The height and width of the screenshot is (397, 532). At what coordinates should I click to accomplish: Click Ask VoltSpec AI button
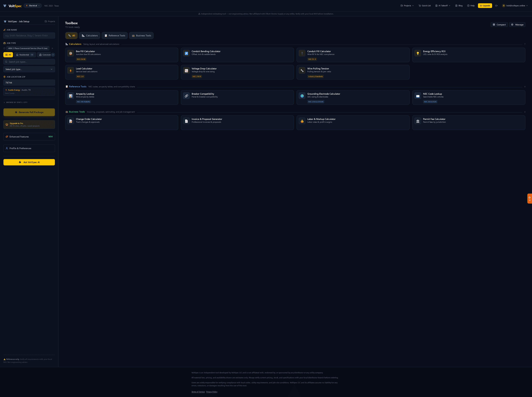29,162
